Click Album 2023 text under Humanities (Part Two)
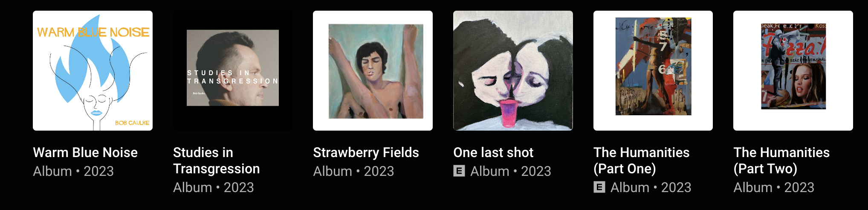This screenshot has width=868, height=210. (774, 187)
